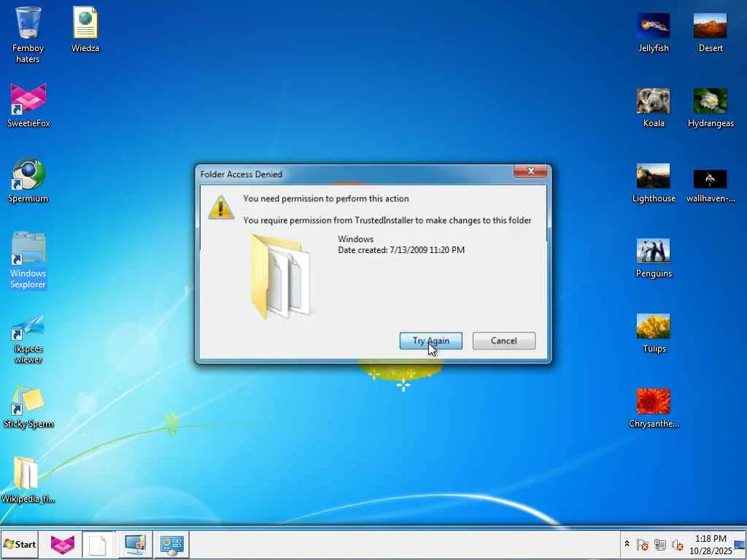Select the SweetieFox shortcut on desktop
The image size is (747, 560).
pos(28,105)
